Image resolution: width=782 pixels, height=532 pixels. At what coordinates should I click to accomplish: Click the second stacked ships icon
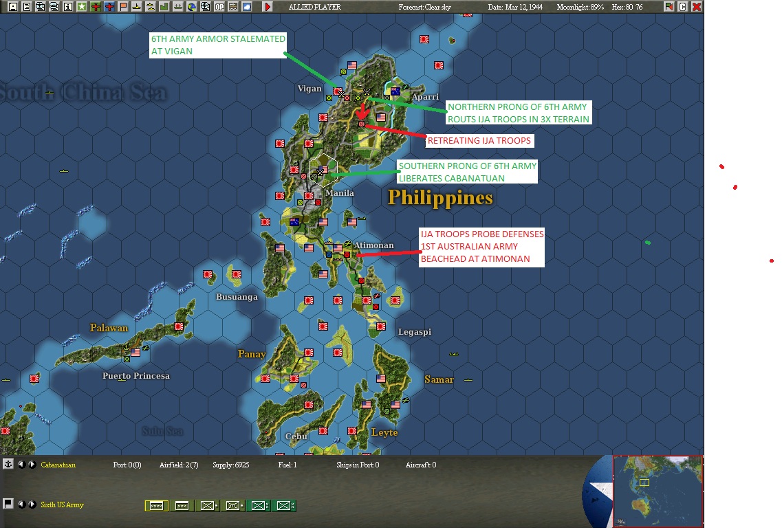(54, 7)
